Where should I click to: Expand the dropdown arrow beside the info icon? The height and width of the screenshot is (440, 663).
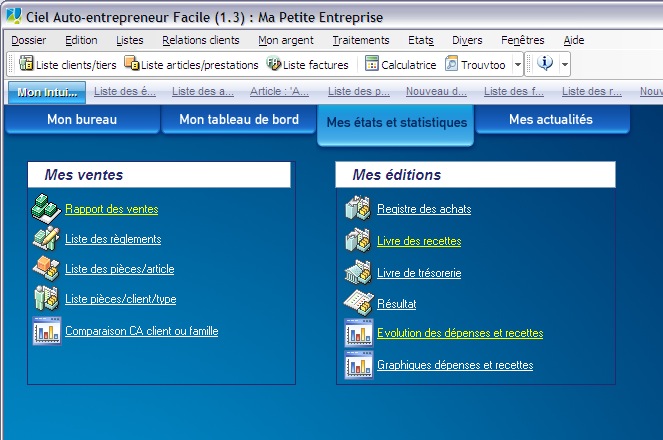tap(564, 65)
